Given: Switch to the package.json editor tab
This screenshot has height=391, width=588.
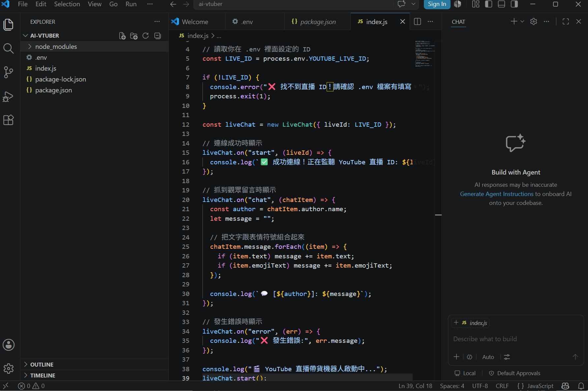Looking at the screenshot, I should click(x=318, y=22).
